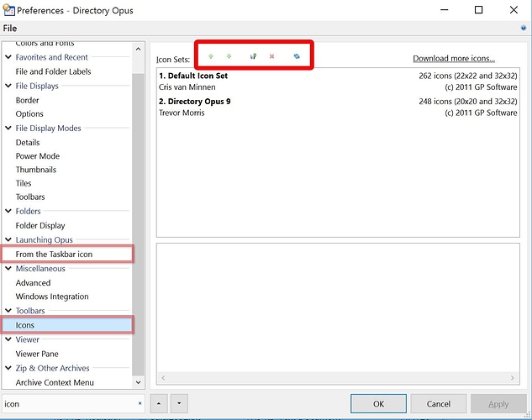Screen dimensions: 532x420
Task: Click the help icon below window controls
Action: [x=524, y=28]
